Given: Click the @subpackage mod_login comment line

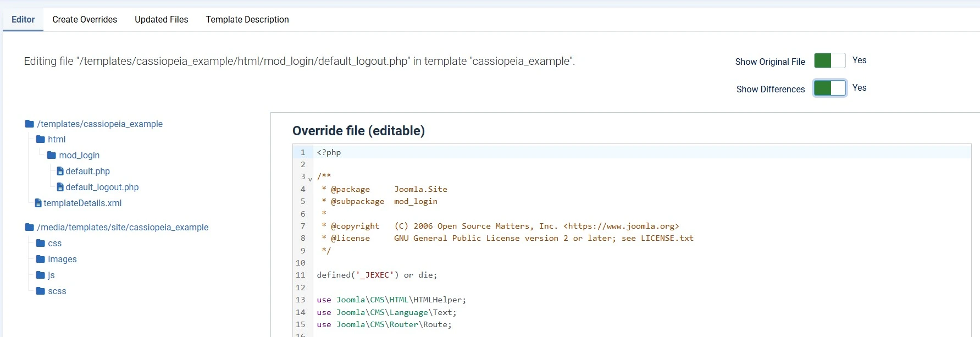Looking at the screenshot, I should pos(380,201).
